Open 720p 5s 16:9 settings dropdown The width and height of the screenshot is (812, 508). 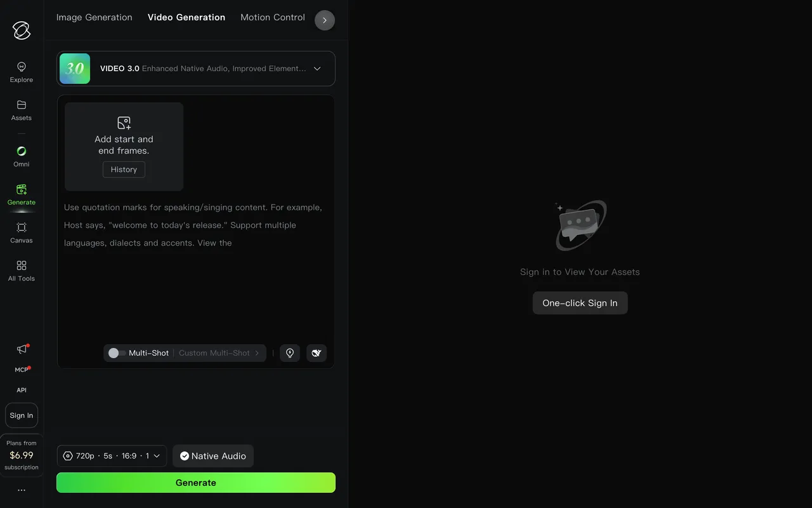pyautogui.click(x=112, y=456)
